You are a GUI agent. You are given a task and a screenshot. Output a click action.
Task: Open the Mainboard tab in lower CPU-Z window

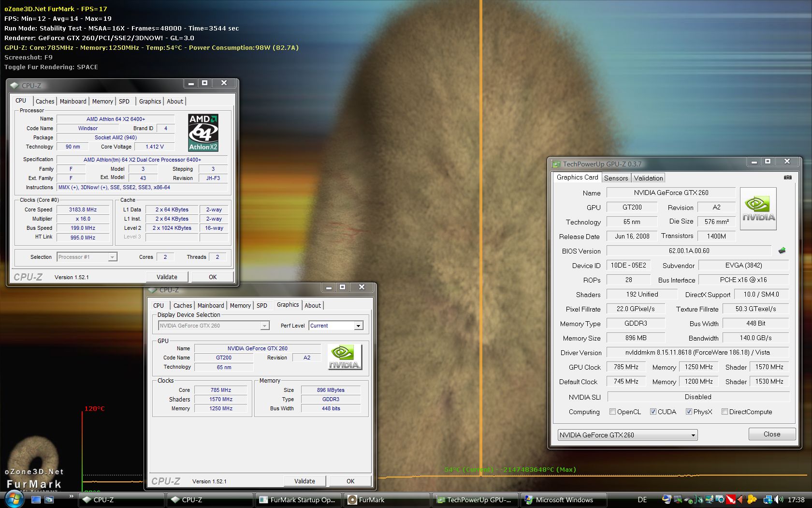click(211, 305)
